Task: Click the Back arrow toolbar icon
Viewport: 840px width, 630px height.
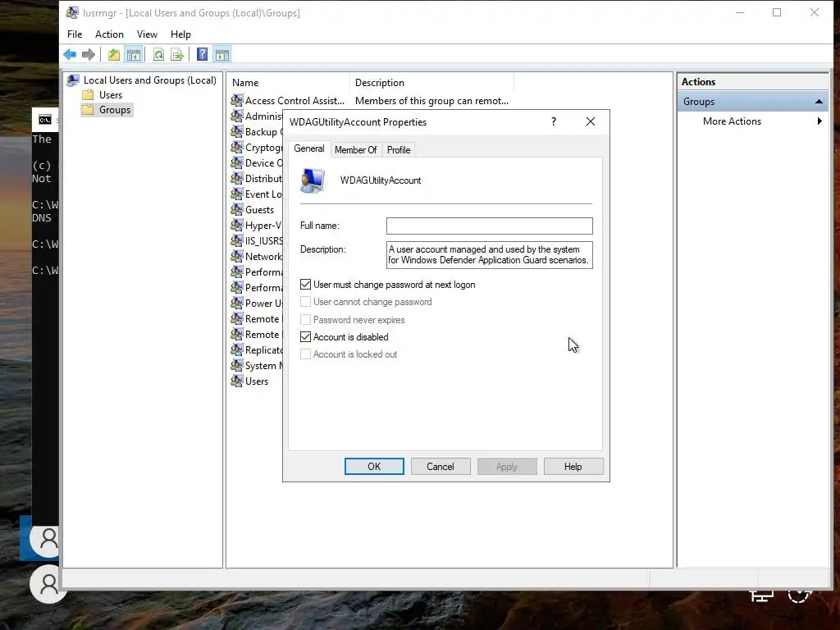Action: click(70, 55)
